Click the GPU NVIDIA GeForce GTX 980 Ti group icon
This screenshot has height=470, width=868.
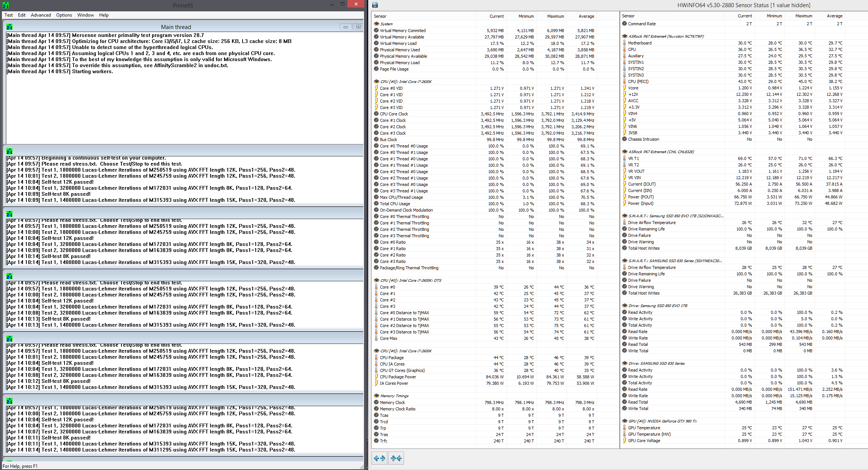click(625, 421)
